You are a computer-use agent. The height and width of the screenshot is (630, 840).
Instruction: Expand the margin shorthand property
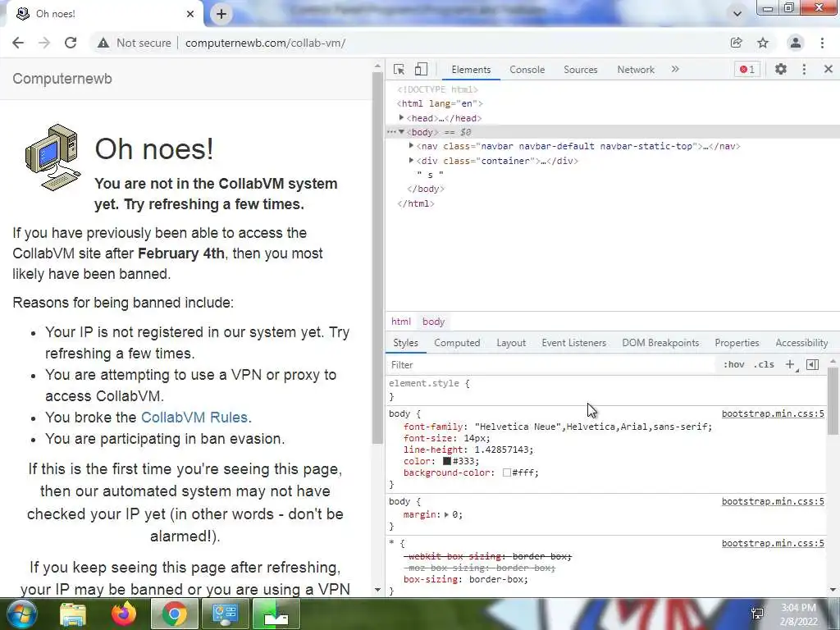[446, 514]
